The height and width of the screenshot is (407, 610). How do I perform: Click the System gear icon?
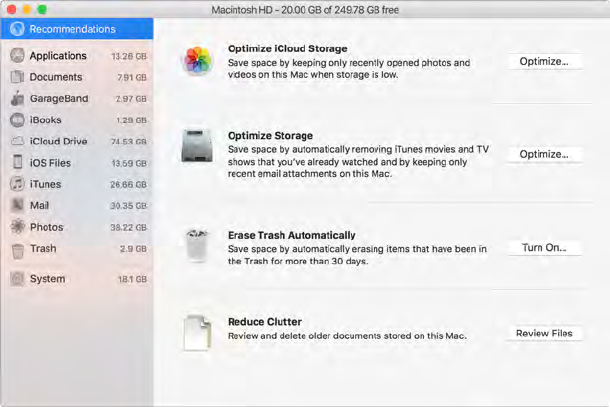coord(17,279)
